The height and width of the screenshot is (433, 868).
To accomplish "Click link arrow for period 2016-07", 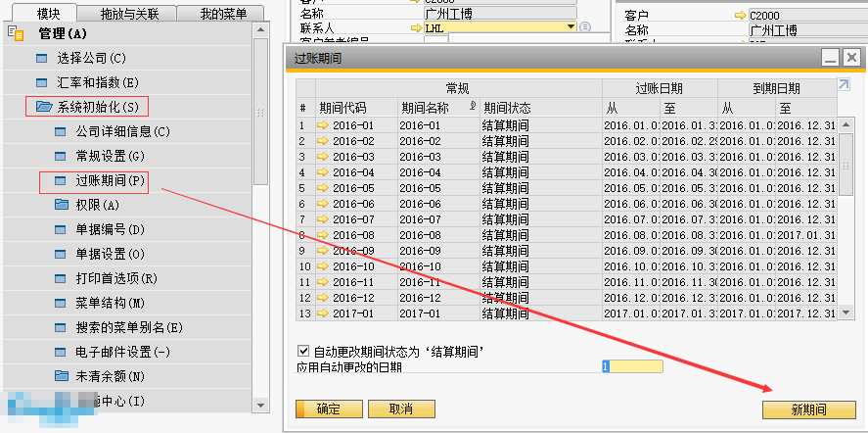I will coord(323,219).
